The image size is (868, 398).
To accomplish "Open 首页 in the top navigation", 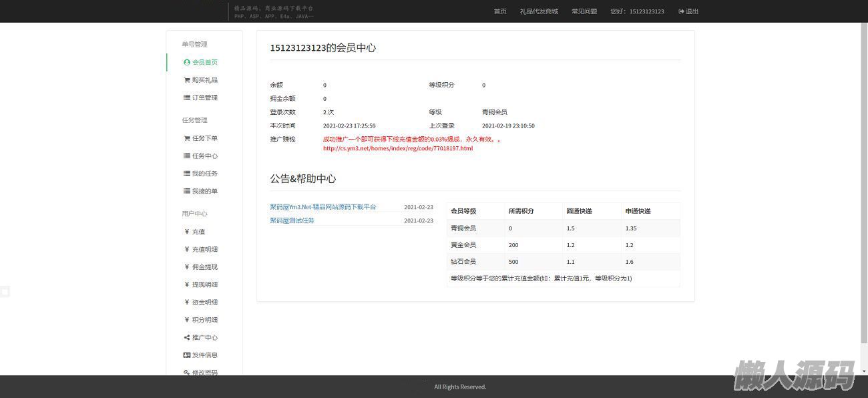I will click(x=499, y=11).
